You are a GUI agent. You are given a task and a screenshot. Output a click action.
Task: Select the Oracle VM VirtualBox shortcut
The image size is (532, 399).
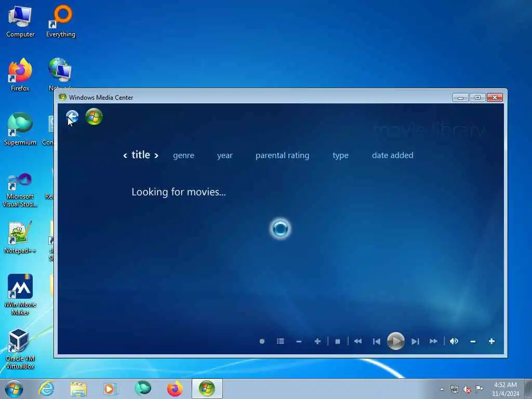(20, 349)
